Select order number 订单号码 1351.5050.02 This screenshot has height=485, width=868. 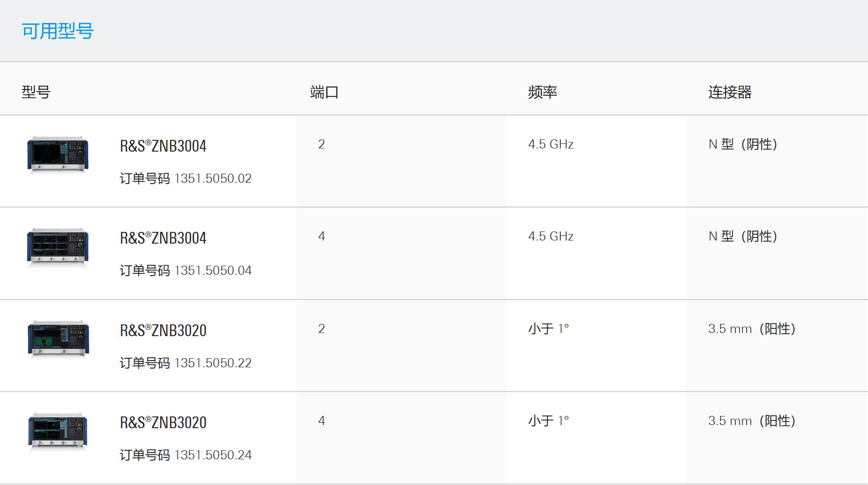click(185, 179)
